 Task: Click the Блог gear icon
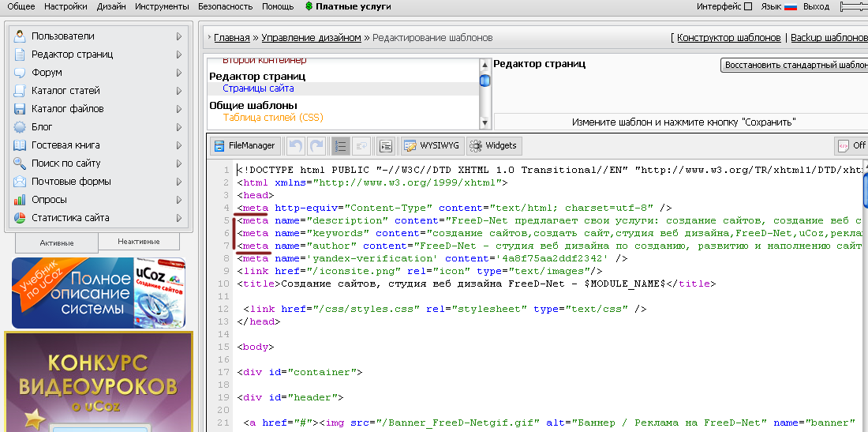coord(20,127)
